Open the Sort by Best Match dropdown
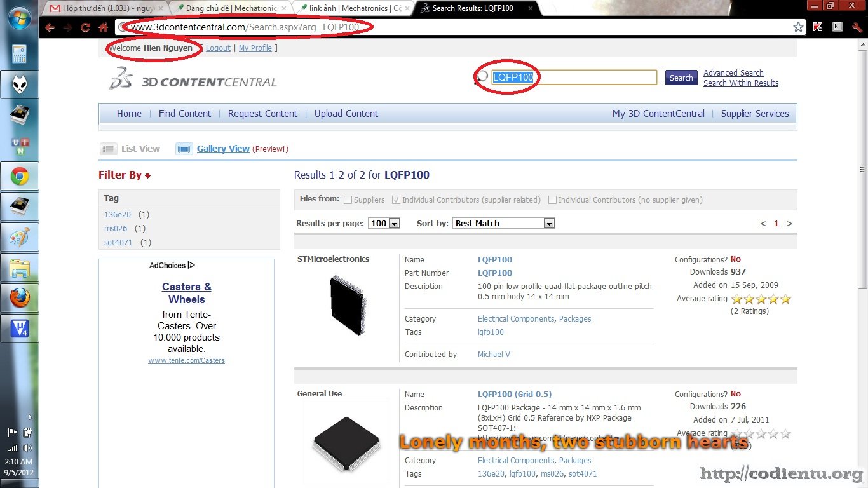 tap(504, 224)
